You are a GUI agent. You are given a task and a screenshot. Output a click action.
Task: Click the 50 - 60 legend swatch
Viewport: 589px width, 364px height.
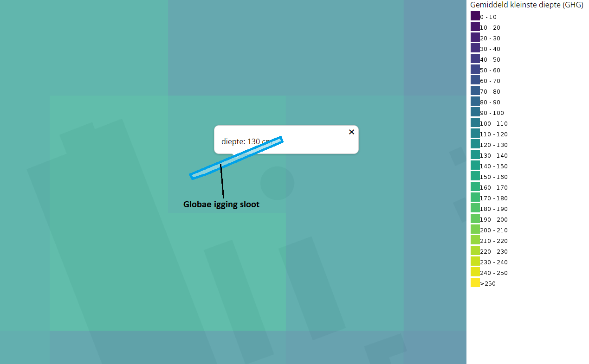coord(475,69)
